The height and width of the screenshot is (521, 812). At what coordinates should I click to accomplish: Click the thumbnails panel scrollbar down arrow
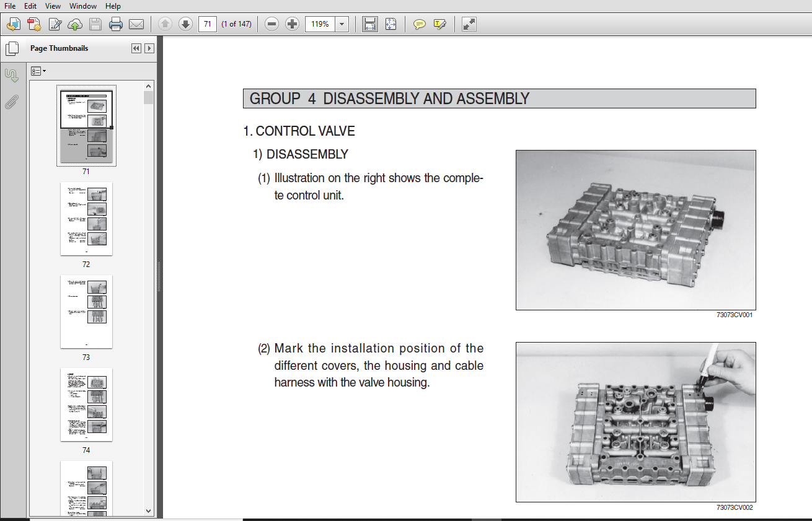[148, 511]
